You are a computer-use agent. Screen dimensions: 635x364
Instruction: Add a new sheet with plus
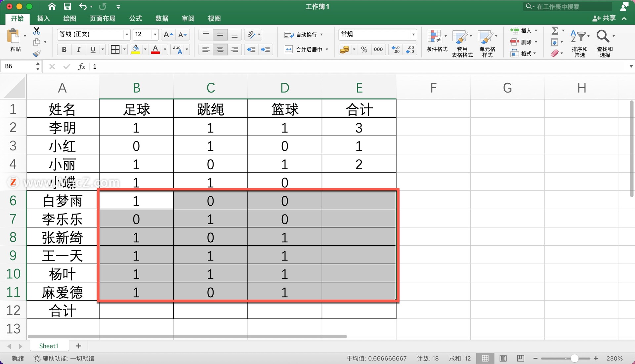click(78, 346)
